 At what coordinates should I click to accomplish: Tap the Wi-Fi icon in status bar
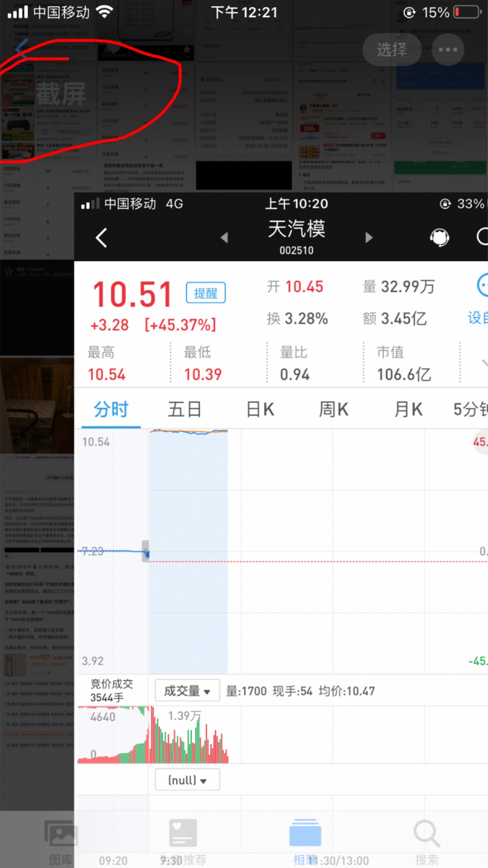pyautogui.click(x=105, y=12)
